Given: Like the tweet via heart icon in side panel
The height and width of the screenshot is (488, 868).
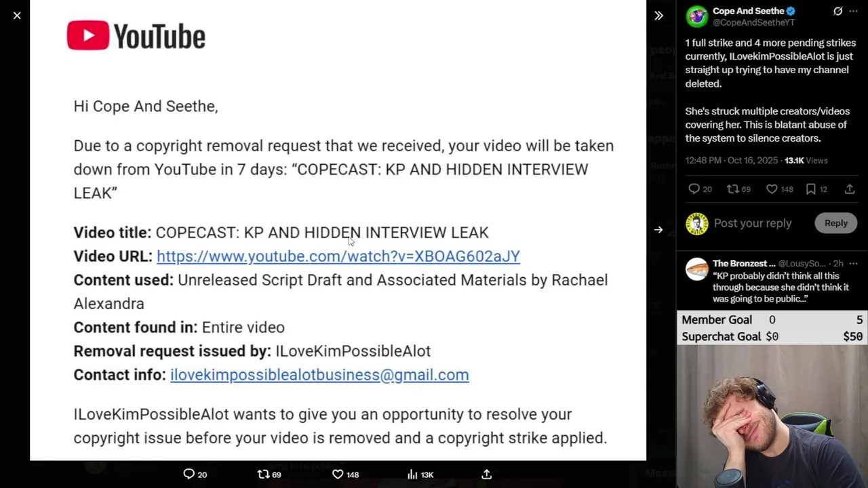Looking at the screenshot, I should coord(772,189).
